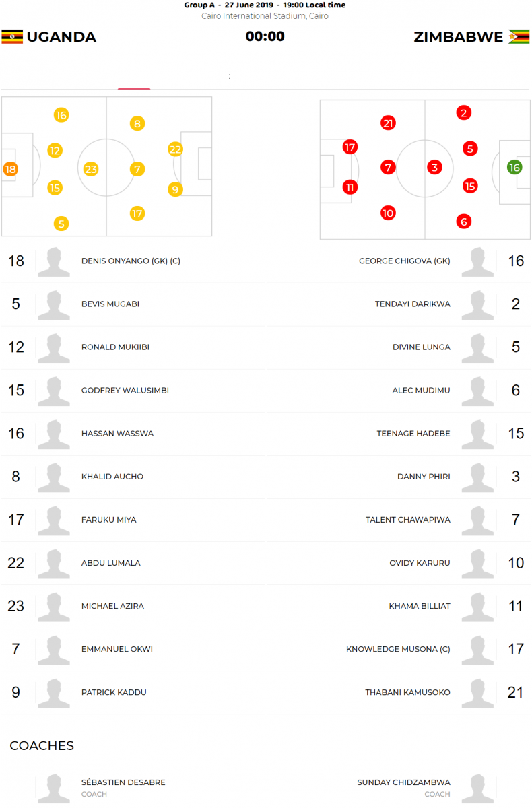Open George Chigova's player avatar
This screenshot has width=532, height=808.
pos(477,261)
